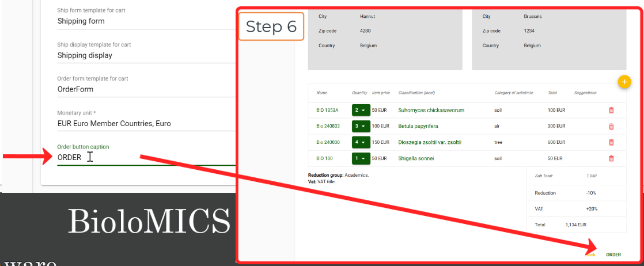644x266 pixels.
Task: Change quantity of Bio 240830
Action: click(x=360, y=142)
